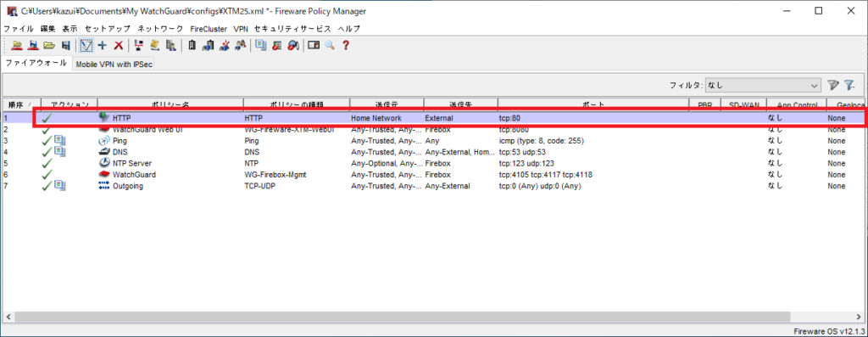Click the logging icon in the Ping row
The width and height of the screenshot is (868, 337).
(x=60, y=141)
